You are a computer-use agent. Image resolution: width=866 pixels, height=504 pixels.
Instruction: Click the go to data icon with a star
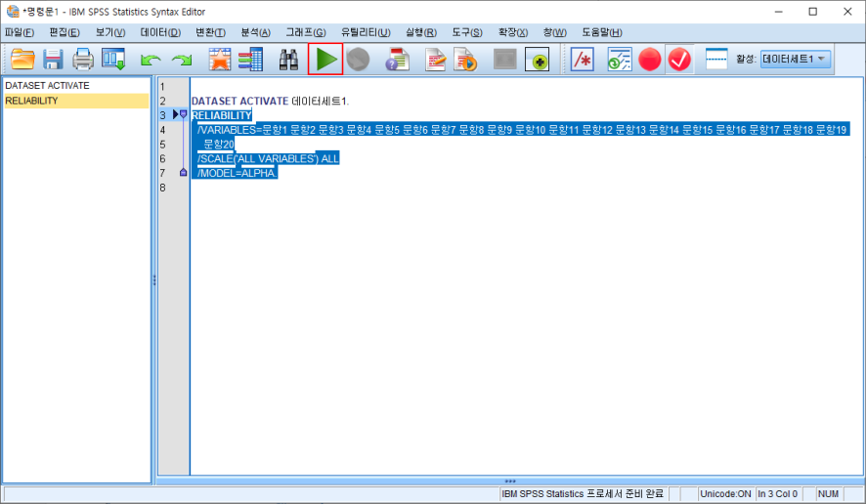tap(219, 59)
